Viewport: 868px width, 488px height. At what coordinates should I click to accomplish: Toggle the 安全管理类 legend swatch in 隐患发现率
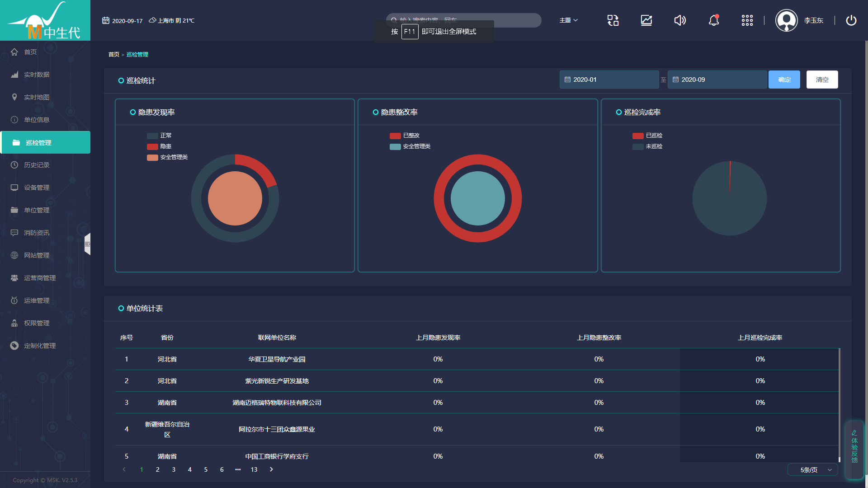tap(152, 157)
